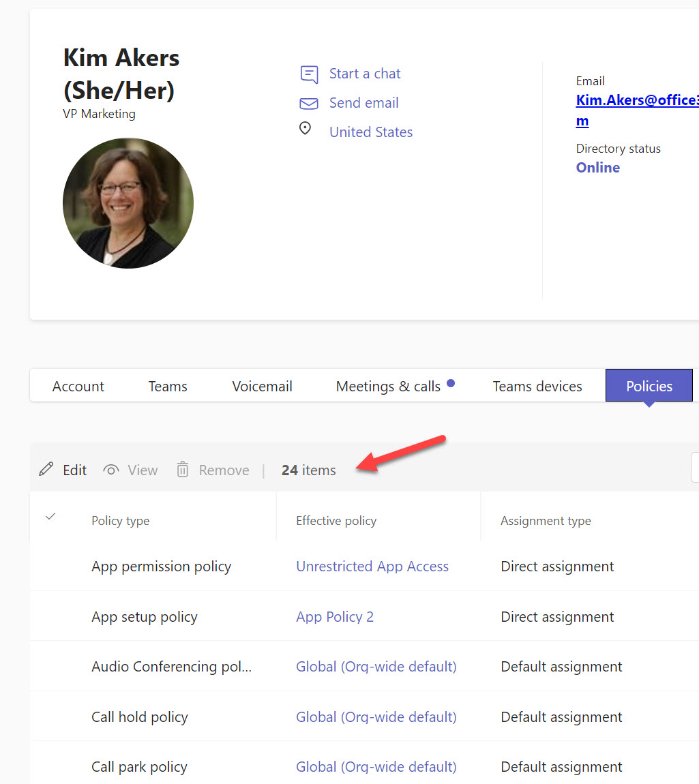Open the Teams tab

[167, 386]
